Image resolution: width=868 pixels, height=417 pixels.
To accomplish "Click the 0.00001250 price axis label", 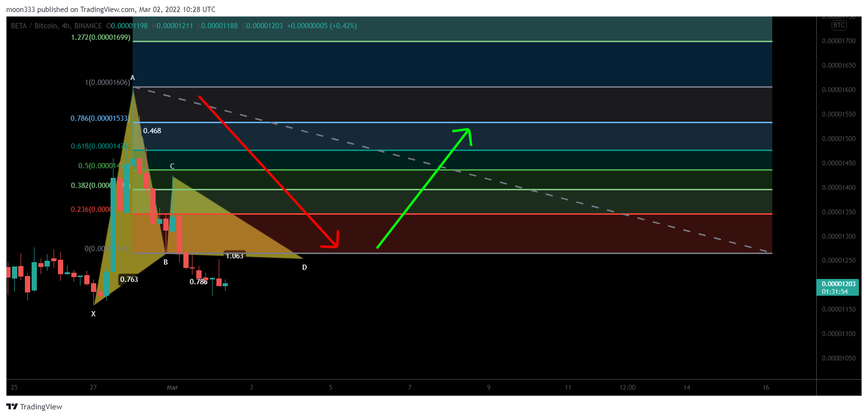I will 839,261.
